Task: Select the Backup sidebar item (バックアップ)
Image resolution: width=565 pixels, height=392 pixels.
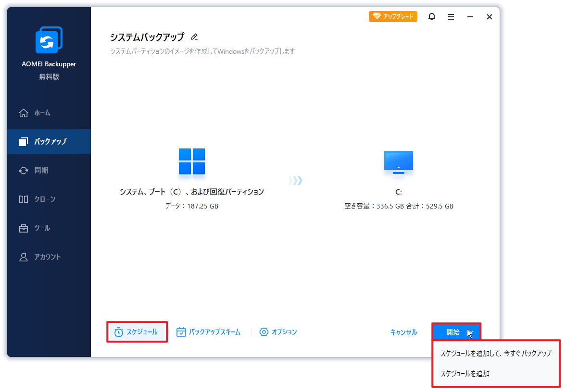Action: pyautogui.click(x=49, y=141)
